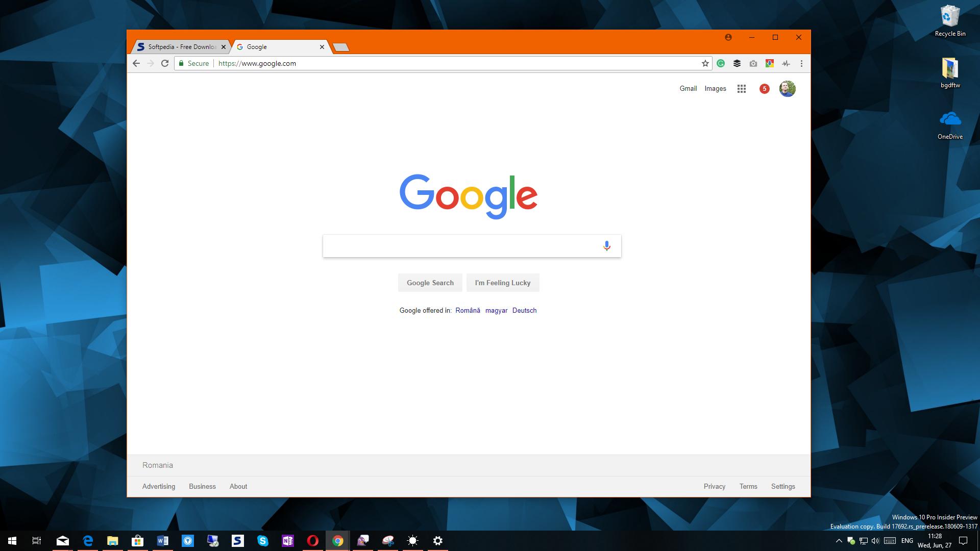Click the Softpedia tab label
980x551 pixels.
(x=179, y=46)
